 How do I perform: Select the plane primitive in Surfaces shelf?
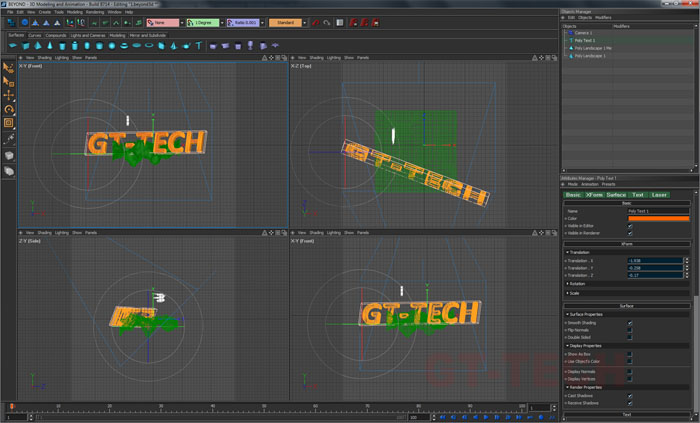pos(12,46)
